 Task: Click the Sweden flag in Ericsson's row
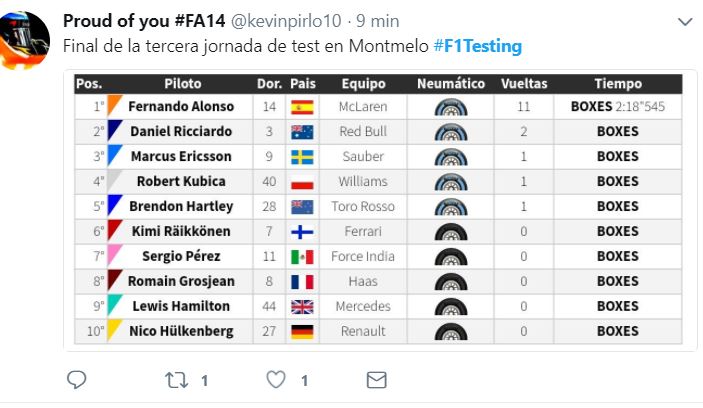(x=302, y=157)
